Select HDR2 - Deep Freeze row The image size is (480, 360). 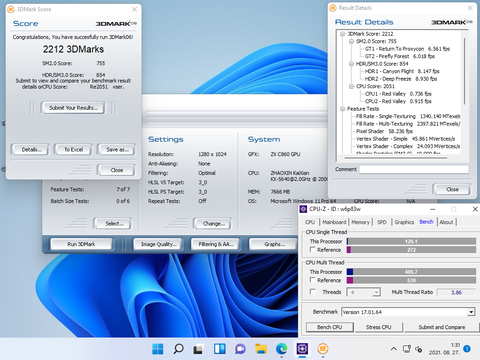tap(401, 79)
